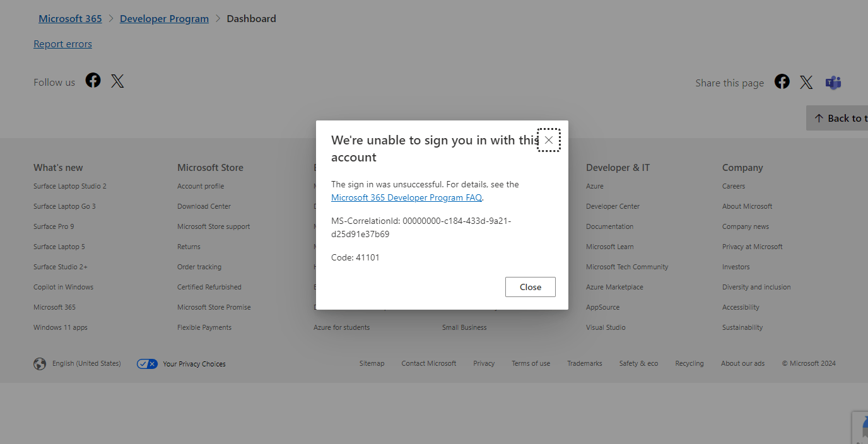The width and height of the screenshot is (868, 444).
Task: Open Windows 11 apps link
Action: [x=61, y=327]
